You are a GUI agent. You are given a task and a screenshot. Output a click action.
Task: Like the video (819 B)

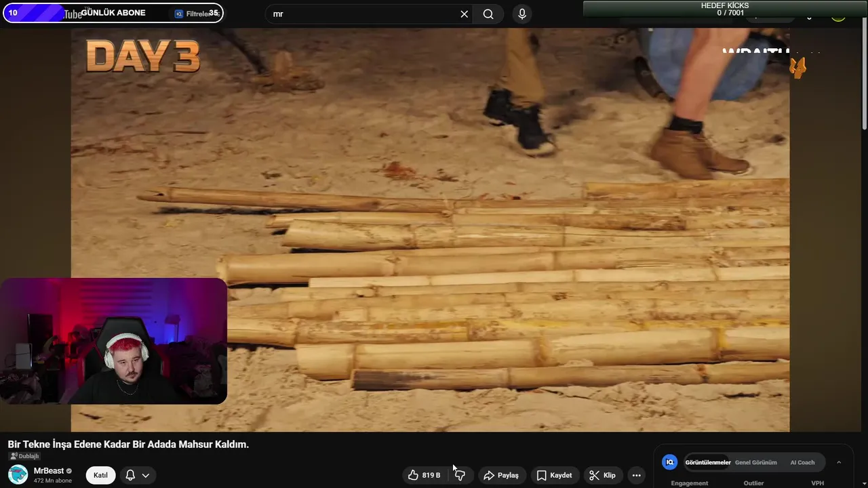point(425,475)
